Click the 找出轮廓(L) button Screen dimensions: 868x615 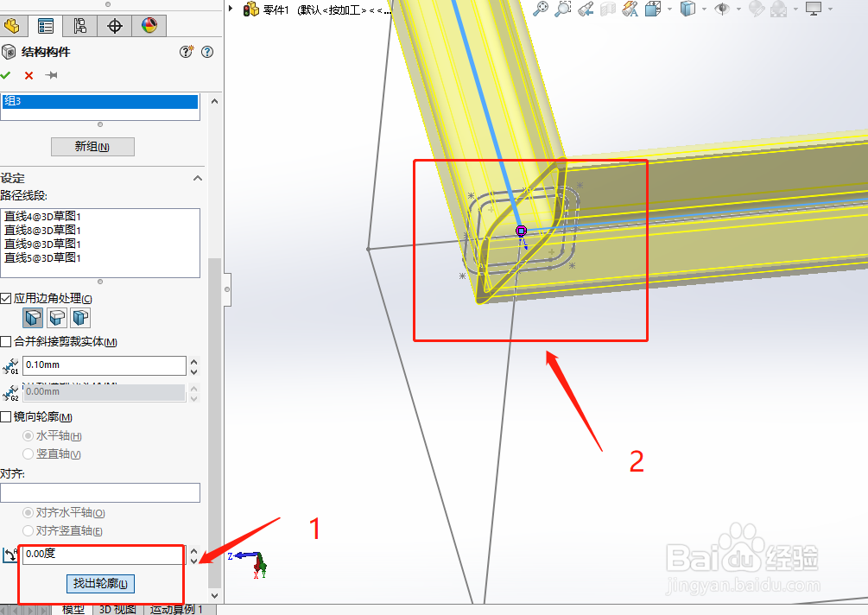pyautogui.click(x=100, y=583)
